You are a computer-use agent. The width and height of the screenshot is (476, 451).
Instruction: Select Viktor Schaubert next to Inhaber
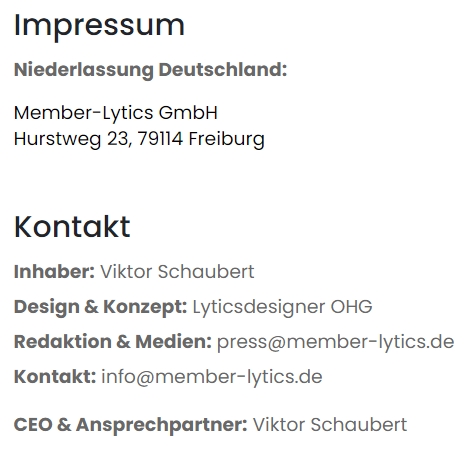(177, 271)
